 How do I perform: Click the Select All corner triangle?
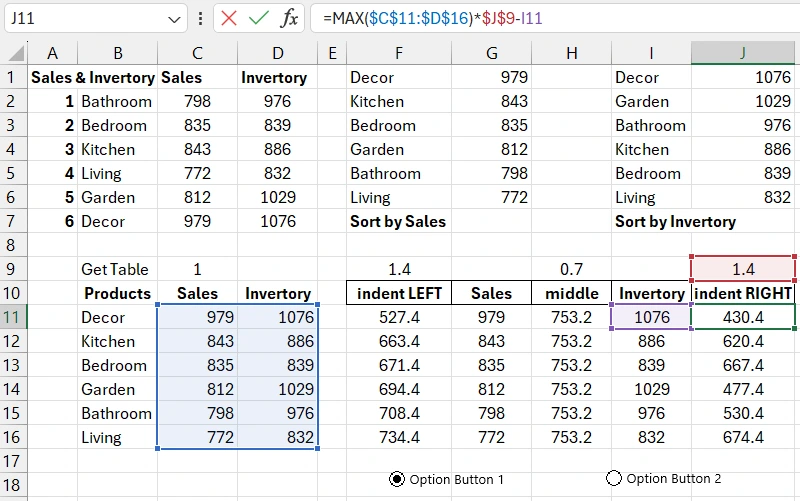(x=13, y=54)
